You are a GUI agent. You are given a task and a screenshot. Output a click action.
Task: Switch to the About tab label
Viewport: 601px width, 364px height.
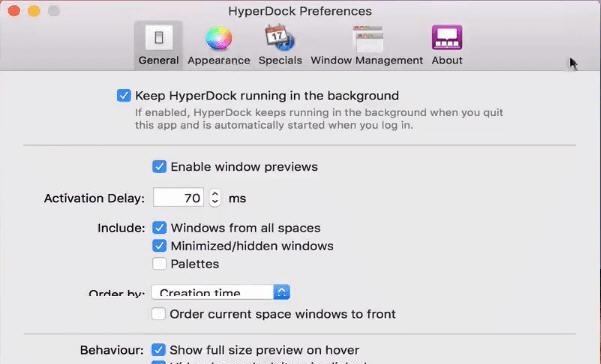[447, 61]
